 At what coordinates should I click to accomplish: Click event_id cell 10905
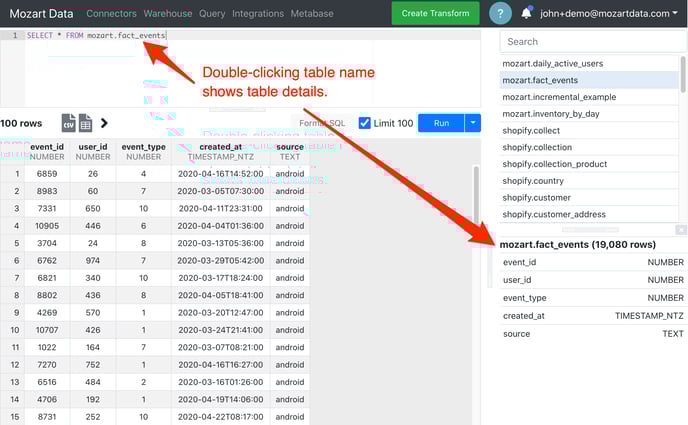pyautogui.click(x=47, y=226)
